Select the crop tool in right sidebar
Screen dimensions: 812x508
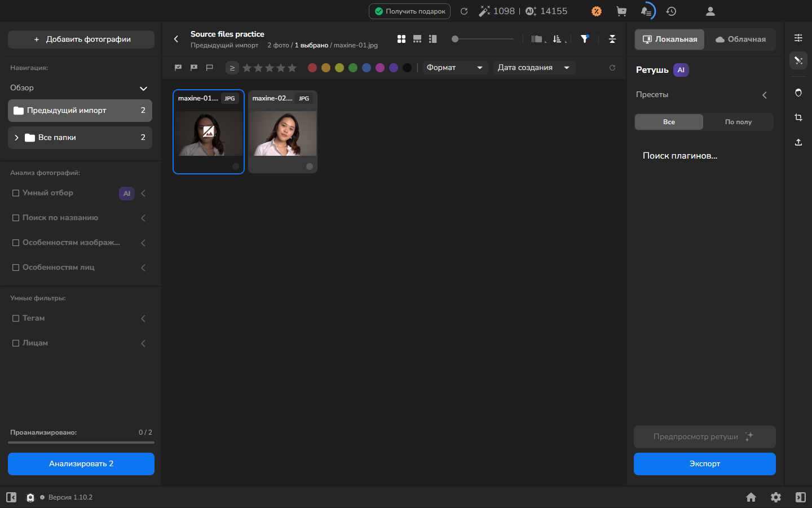point(798,117)
